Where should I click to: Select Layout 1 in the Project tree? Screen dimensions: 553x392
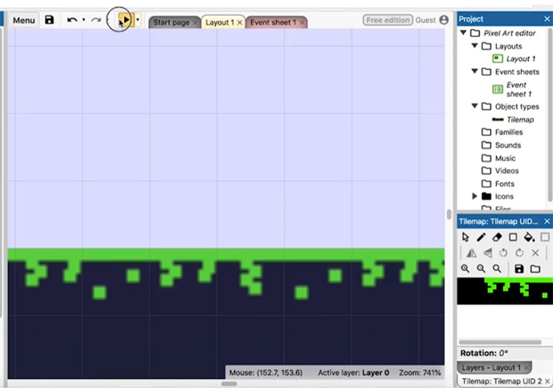point(521,59)
